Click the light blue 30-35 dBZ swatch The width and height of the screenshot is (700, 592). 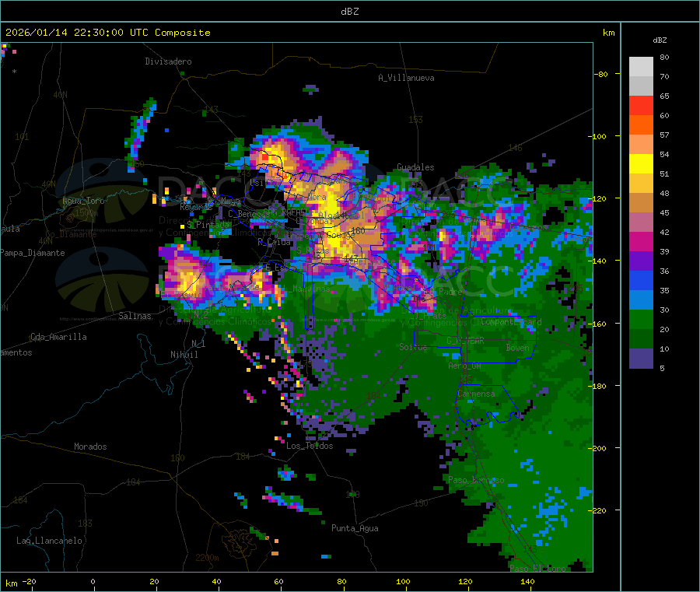click(641, 300)
